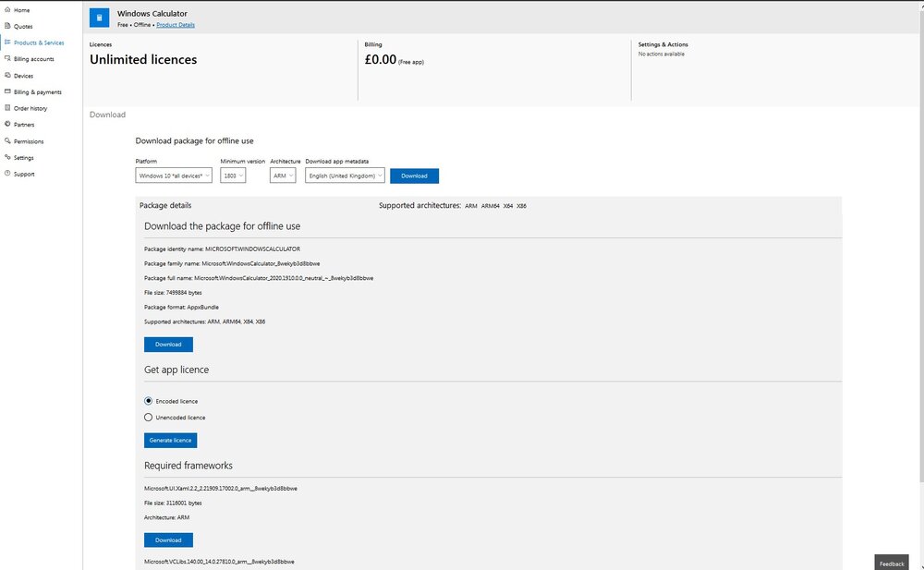Select the Unencoded licence radio button
This screenshot has width=924, height=570.
148,418
